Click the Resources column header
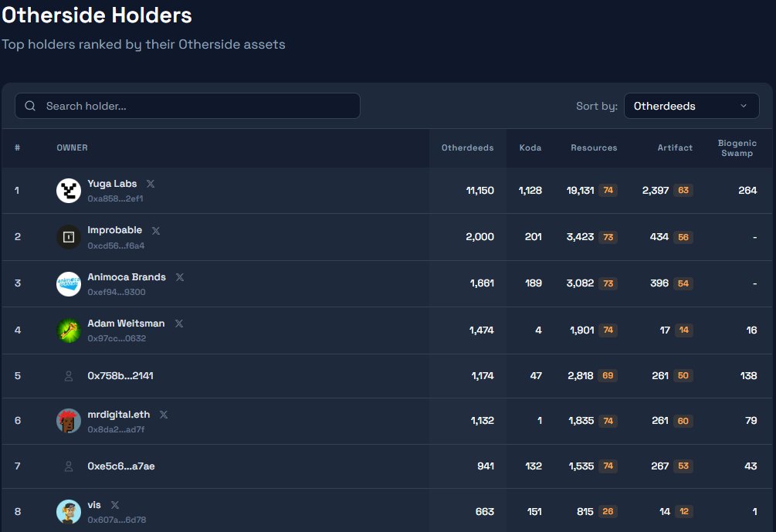776x532 pixels. click(594, 147)
